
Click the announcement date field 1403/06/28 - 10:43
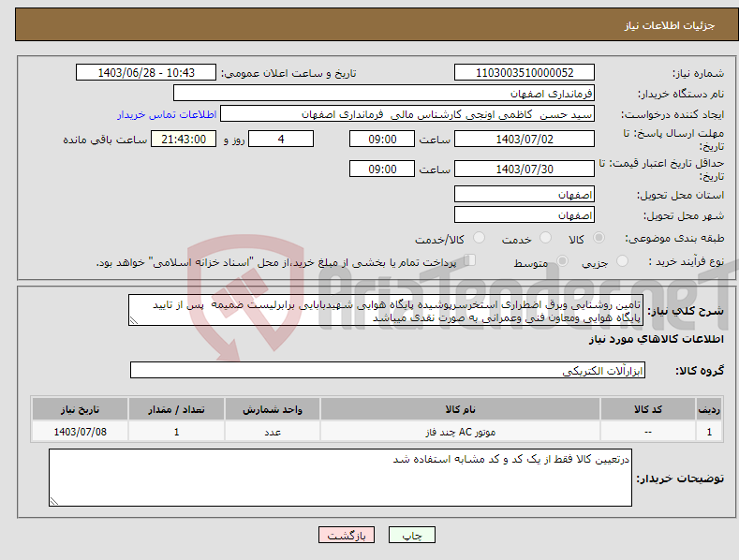tap(146, 73)
